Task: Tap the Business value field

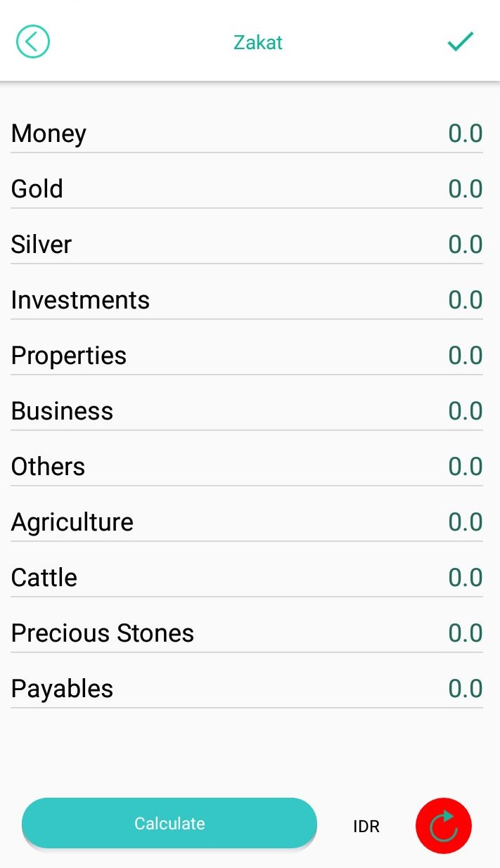Action: pyautogui.click(x=465, y=411)
